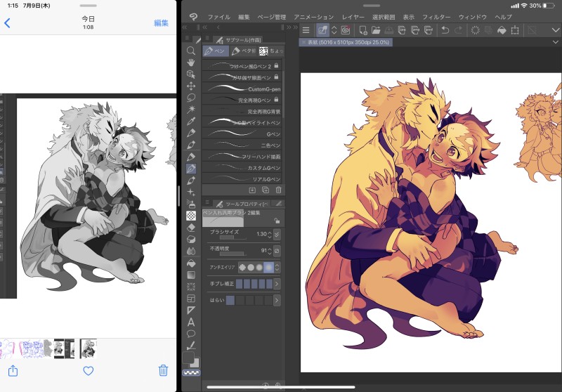Go back in the Photos app
Viewport: 562px width, 392px height.
7,23
